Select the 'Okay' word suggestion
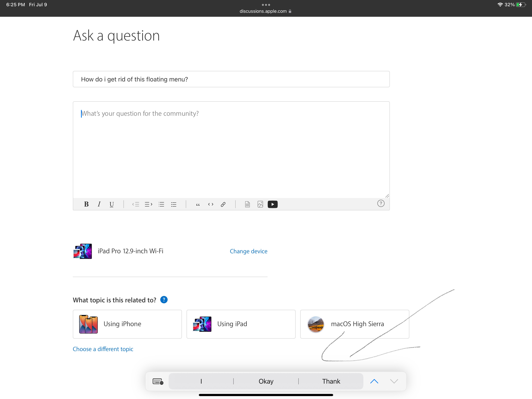Image resolution: width=532 pixels, height=399 pixels. (266, 381)
